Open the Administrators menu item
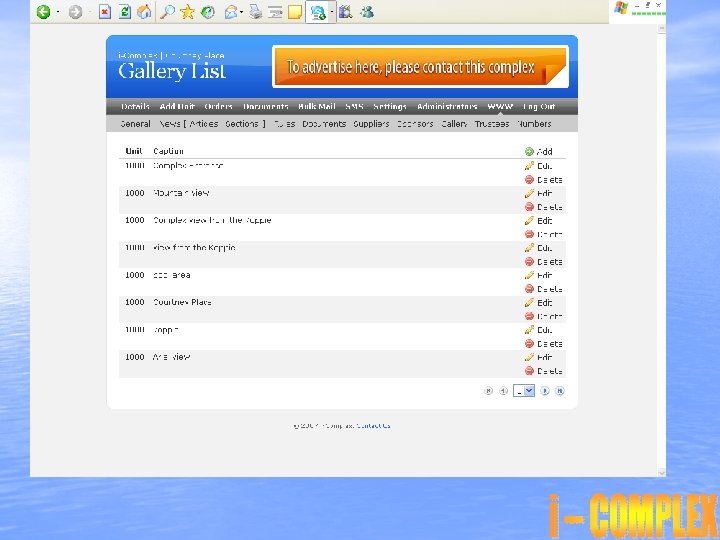 447,107
